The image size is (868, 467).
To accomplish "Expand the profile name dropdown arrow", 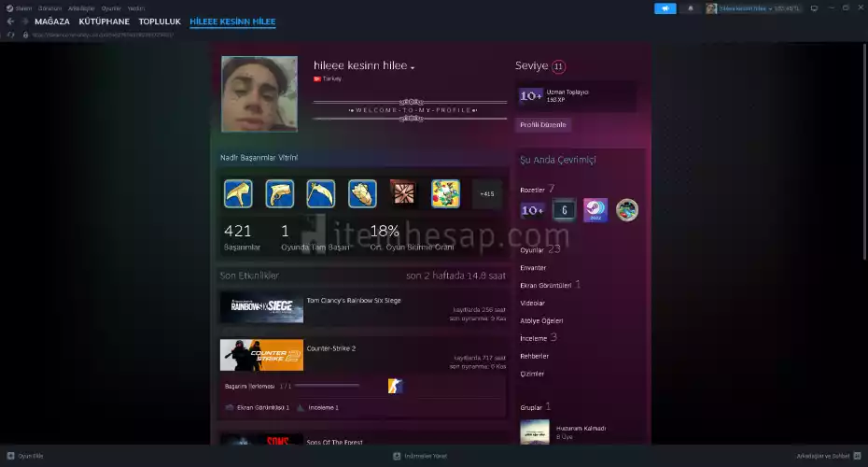I will 413,67.
